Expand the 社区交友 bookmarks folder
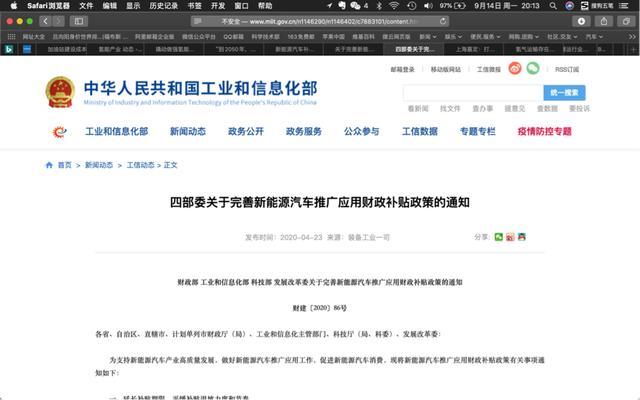The image size is (640, 400). [562, 37]
